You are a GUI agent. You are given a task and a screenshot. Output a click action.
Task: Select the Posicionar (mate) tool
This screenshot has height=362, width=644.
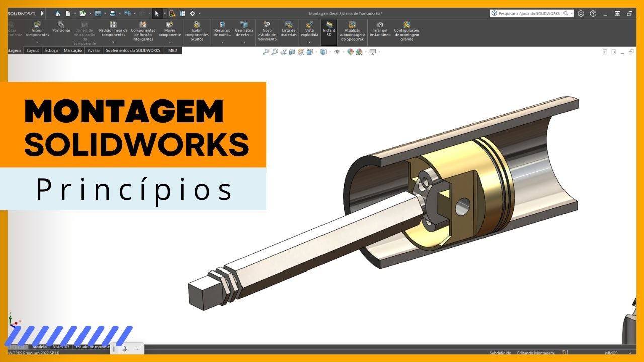point(61,27)
